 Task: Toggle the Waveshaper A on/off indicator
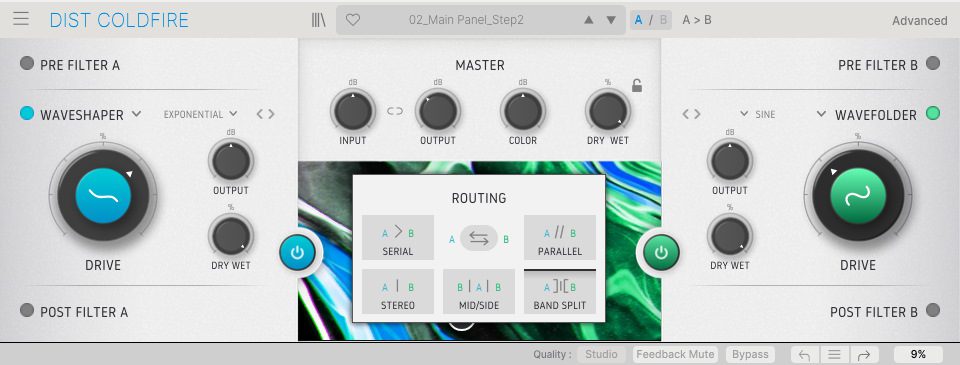point(27,113)
